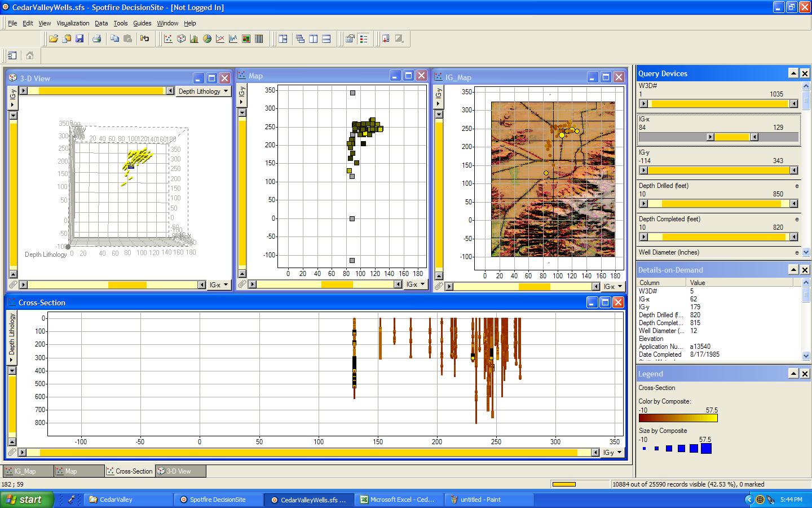Screen dimensions: 812x508
Task: Open the Visualization menu
Action: 73,23
